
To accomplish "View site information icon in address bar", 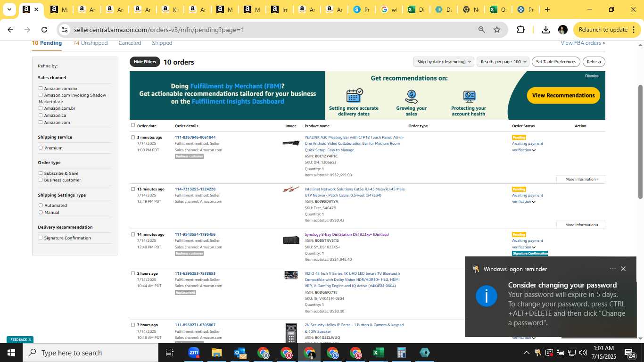I will (x=65, y=30).
